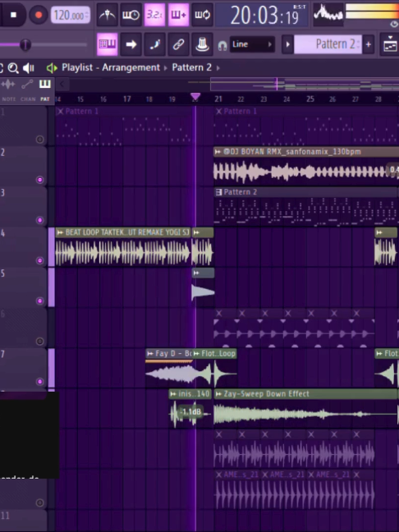399x532 pixels.
Task: Click the track 4 color bar
Action: click(52, 247)
